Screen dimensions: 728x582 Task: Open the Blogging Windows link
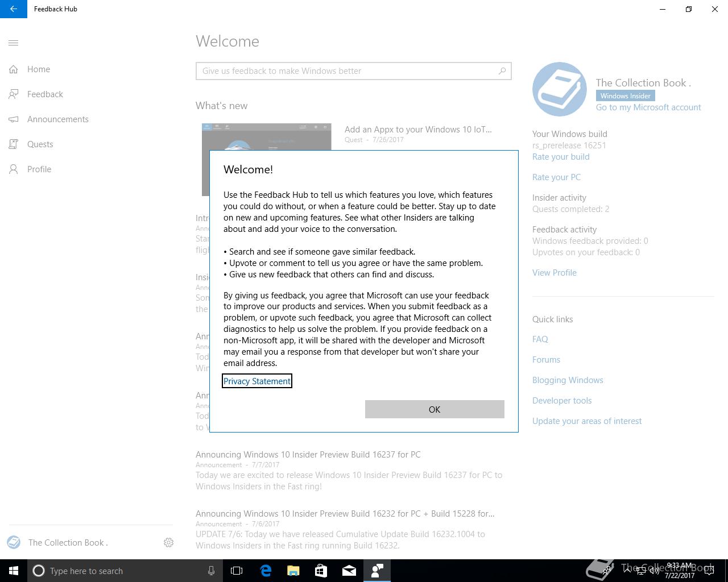pos(568,380)
